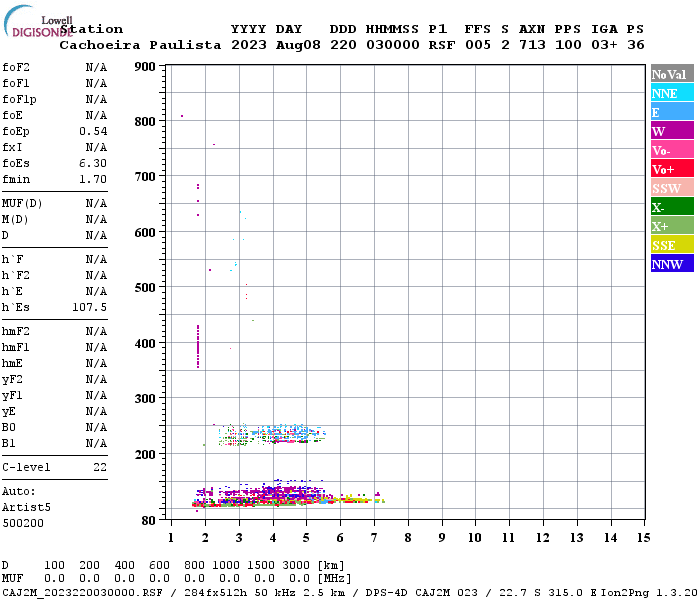
Task: Click the date value Aug08
Action: point(298,45)
